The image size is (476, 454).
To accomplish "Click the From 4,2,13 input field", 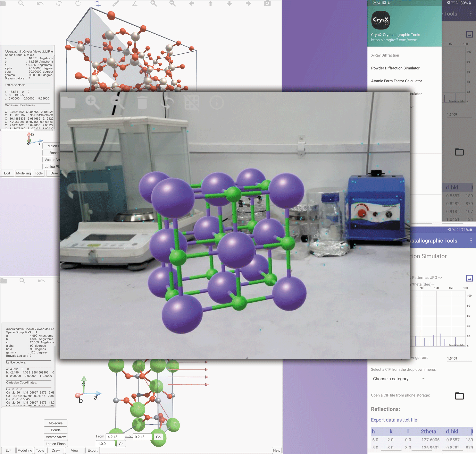I will [x=115, y=437].
